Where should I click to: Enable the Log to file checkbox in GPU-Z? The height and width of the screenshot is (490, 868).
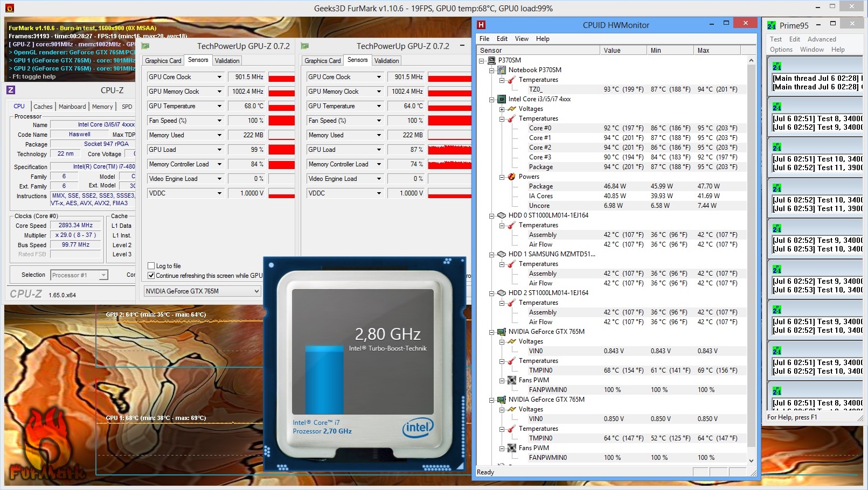151,266
